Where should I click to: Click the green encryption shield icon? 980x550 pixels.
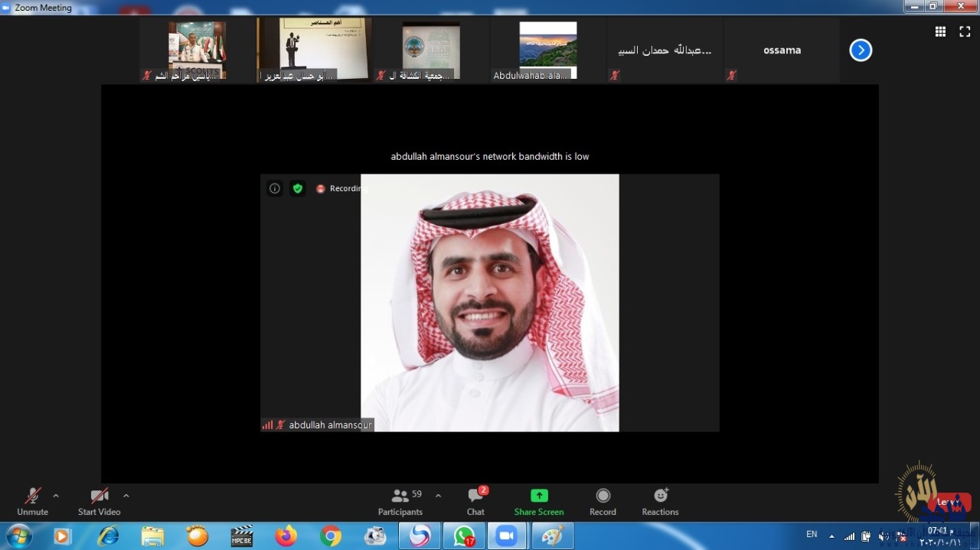[x=297, y=188]
